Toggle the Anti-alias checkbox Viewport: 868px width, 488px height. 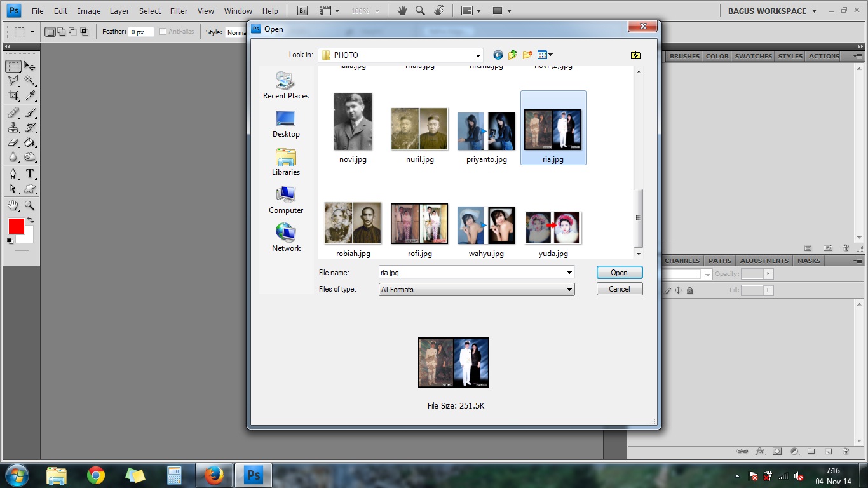(x=163, y=32)
